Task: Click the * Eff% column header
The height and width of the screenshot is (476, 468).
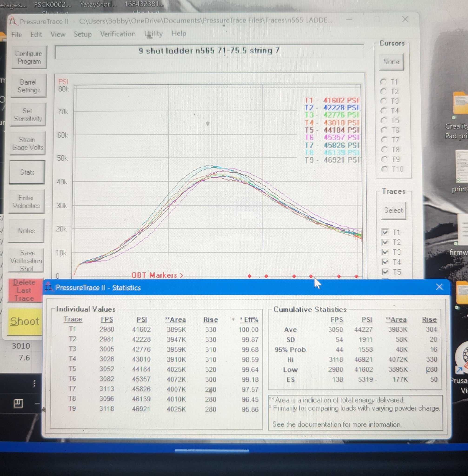Action: [249, 320]
